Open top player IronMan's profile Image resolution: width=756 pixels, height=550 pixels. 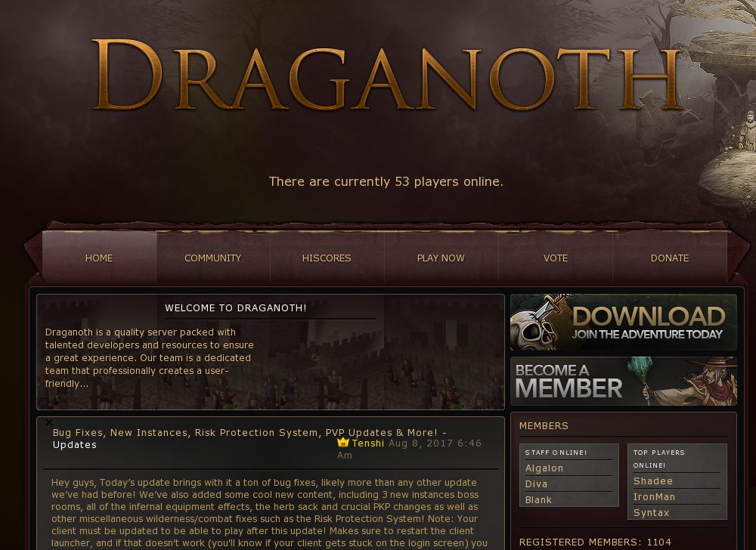pos(654,497)
